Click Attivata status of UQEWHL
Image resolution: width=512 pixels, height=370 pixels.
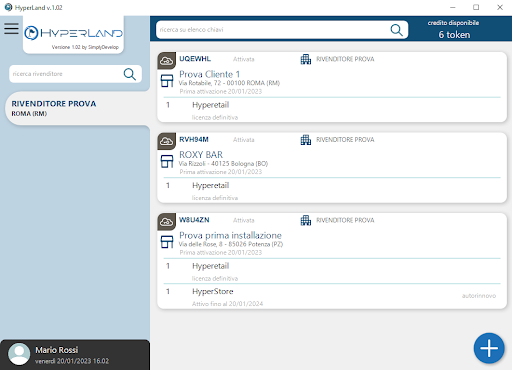tap(244, 59)
